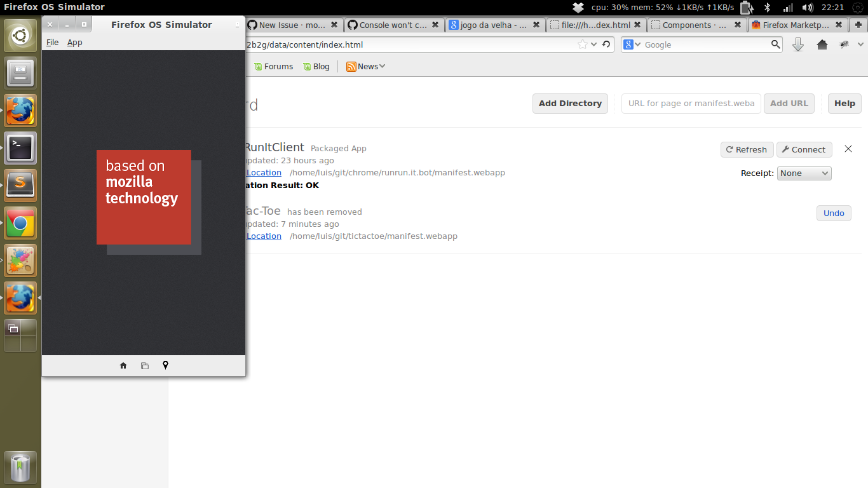Open the URL history dropdown arrow
The width and height of the screenshot is (868, 488).
594,44
